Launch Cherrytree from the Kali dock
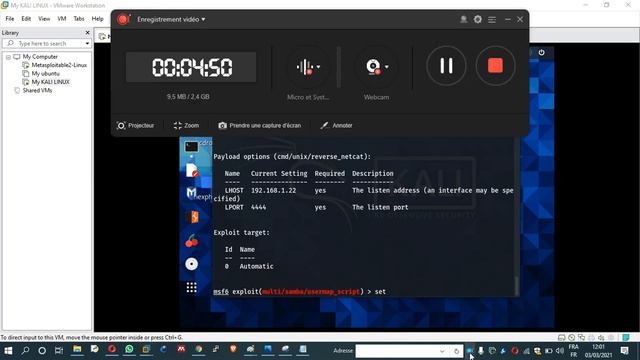The image size is (640, 360). pos(191,241)
